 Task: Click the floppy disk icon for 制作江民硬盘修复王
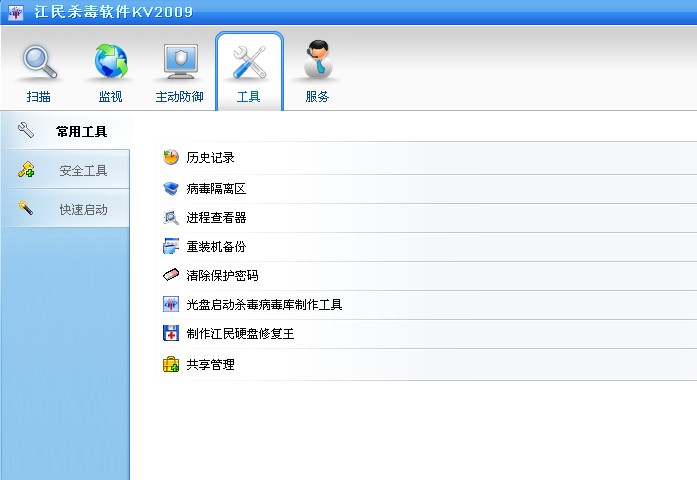pyautogui.click(x=171, y=333)
